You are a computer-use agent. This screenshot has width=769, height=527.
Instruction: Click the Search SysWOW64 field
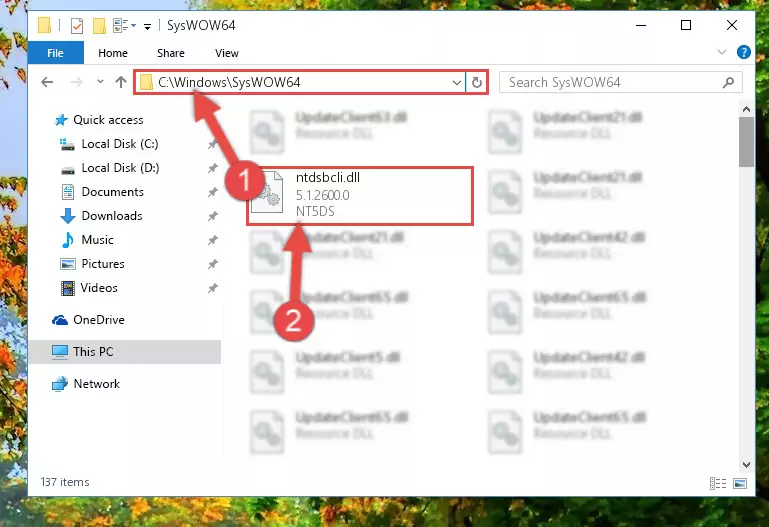pos(620,82)
